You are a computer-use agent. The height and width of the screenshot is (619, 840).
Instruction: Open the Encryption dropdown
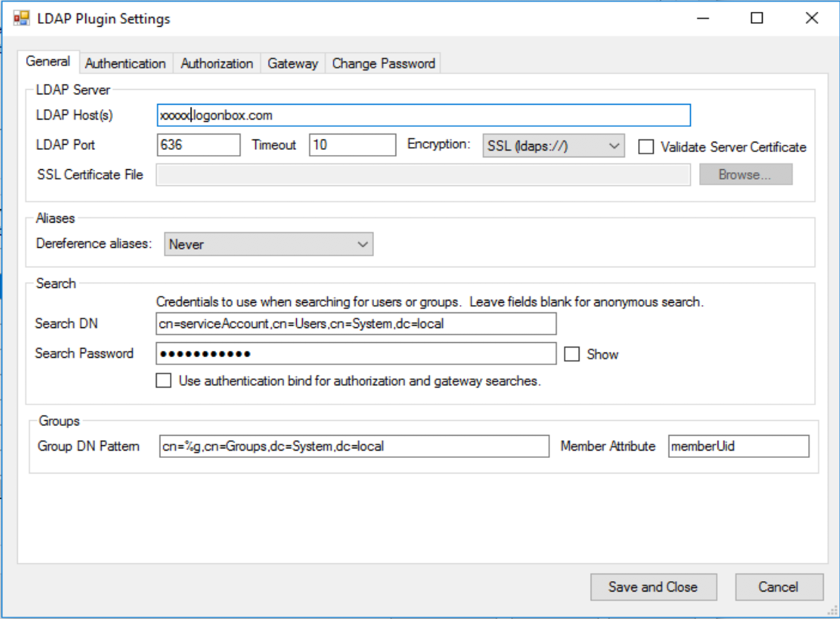coord(554,145)
